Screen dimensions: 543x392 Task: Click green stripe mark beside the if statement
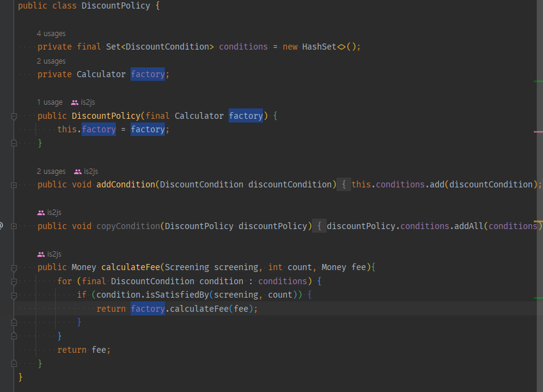click(538, 298)
